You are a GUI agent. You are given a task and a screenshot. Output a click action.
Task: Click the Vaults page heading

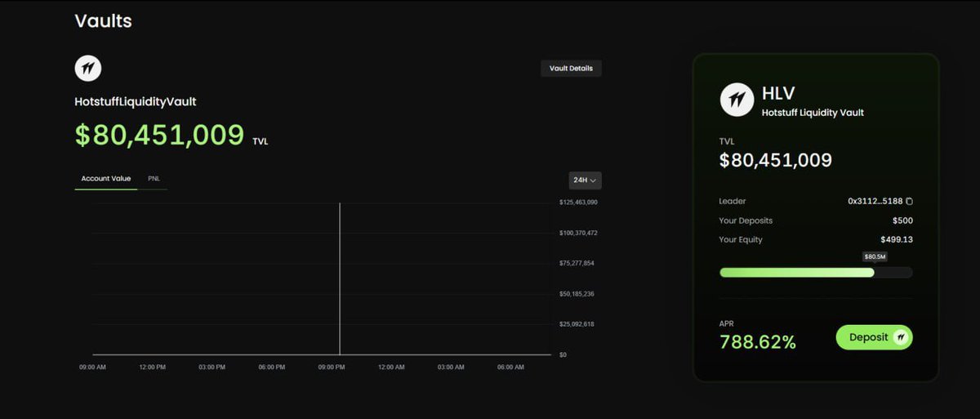[104, 21]
